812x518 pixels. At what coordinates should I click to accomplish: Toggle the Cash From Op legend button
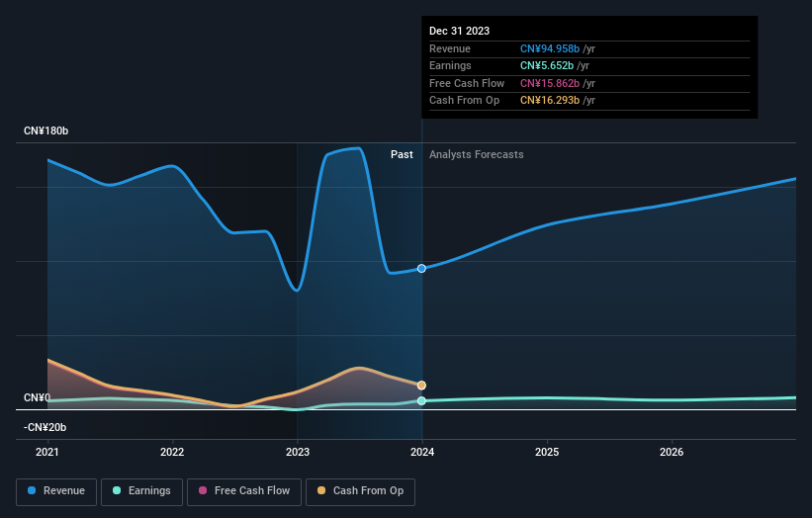[360, 491]
